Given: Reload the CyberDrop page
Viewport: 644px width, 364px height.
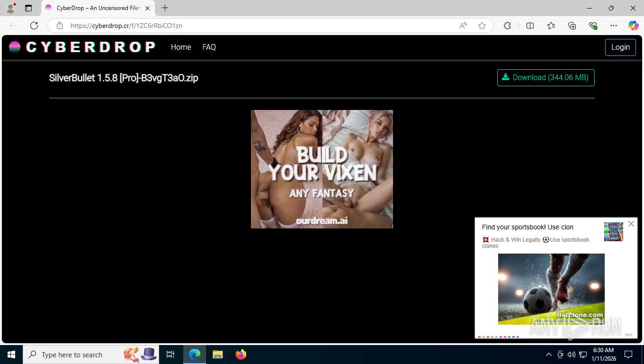Looking at the screenshot, I should tap(34, 26).
